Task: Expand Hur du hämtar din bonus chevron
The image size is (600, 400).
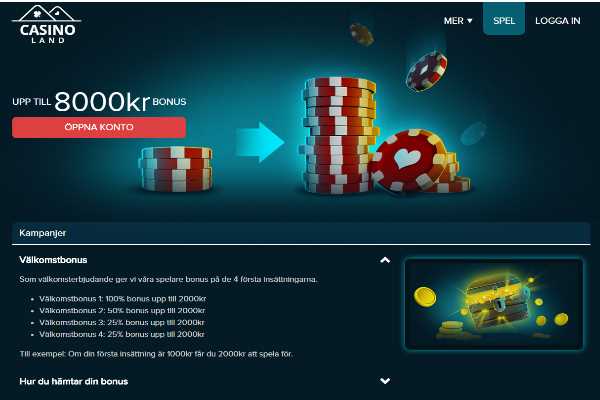Action: pyautogui.click(x=385, y=381)
